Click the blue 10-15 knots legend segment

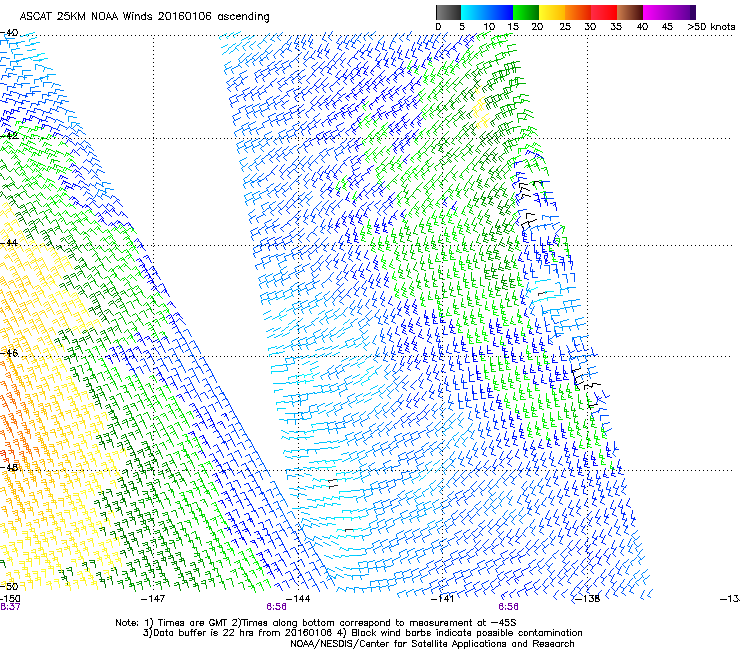click(500, 12)
